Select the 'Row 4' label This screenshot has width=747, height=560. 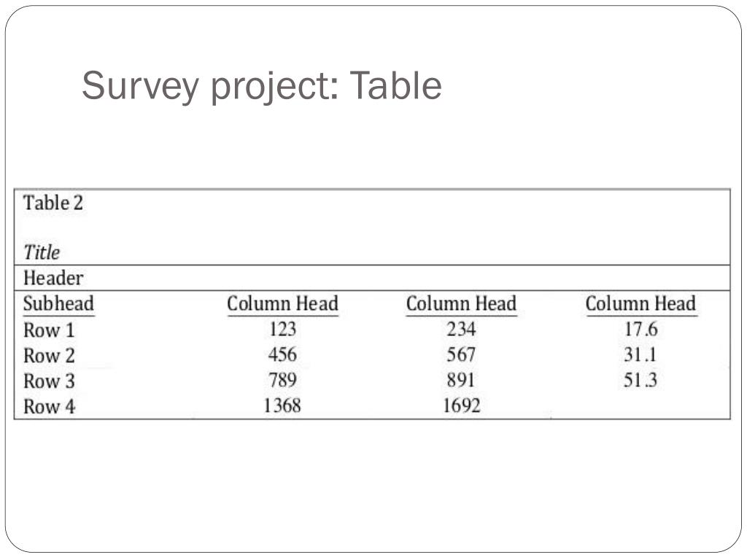(x=49, y=407)
